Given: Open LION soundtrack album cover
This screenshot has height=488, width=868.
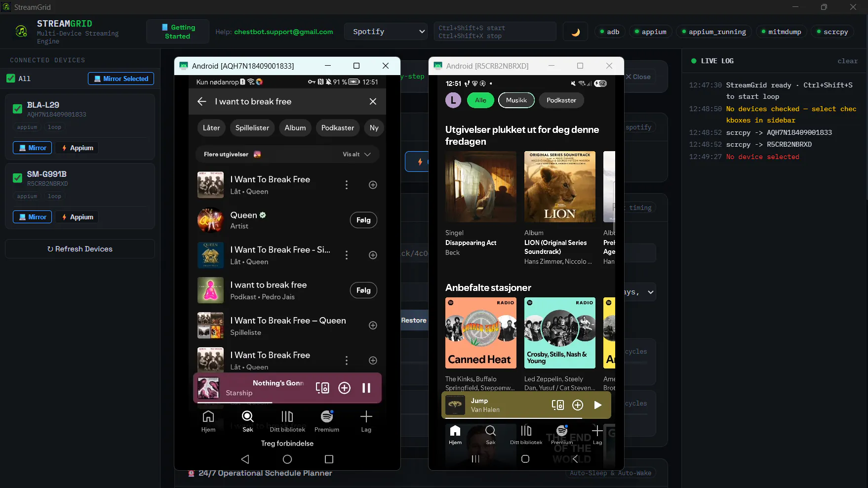Looking at the screenshot, I should tap(560, 187).
